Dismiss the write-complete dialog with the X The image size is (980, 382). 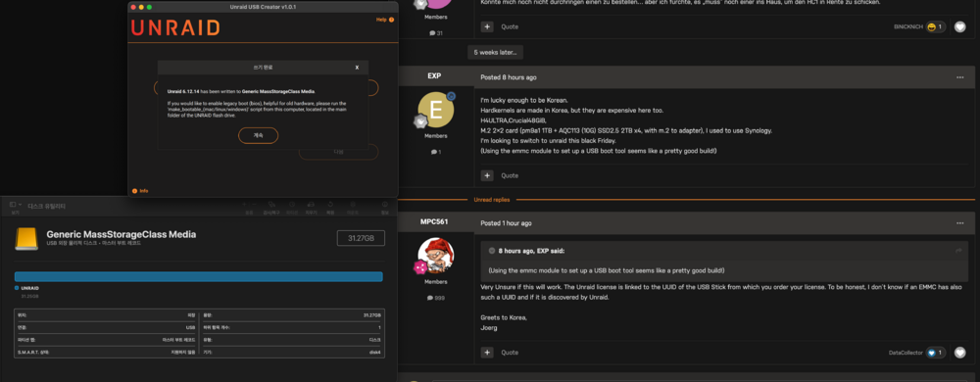point(357,68)
